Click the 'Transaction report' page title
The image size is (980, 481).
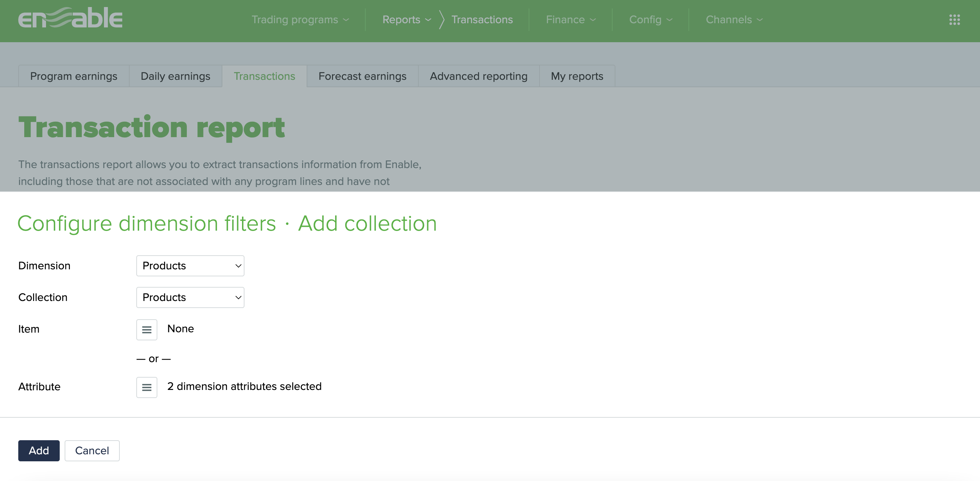tap(151, 128)
